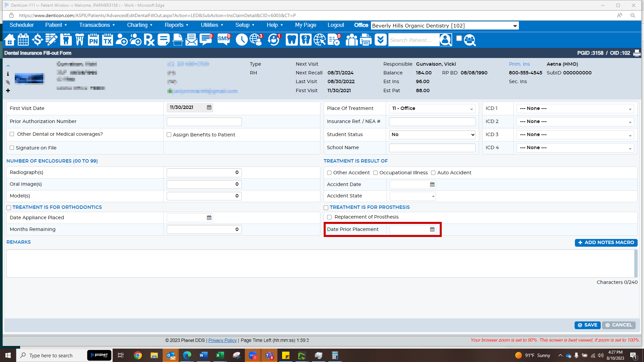Viewport: 644px width, 362px height.
Task: Open the envelope letter icon
Action: 192,40
